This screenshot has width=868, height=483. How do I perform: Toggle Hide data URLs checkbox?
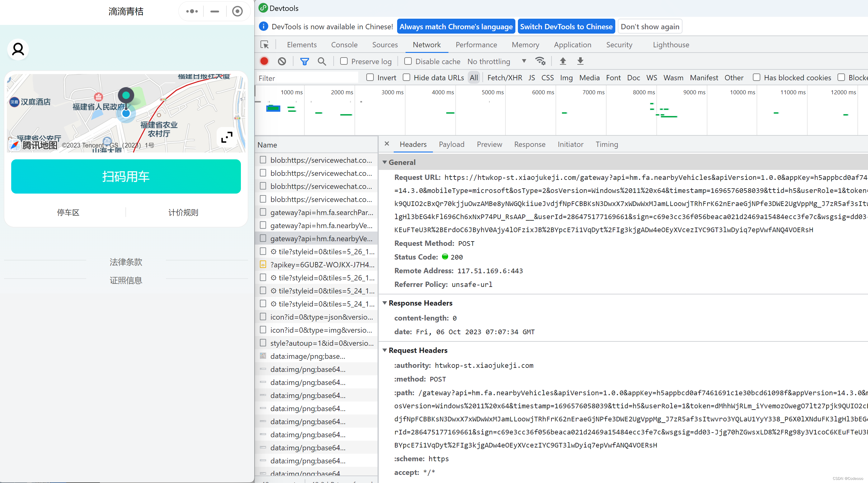406,77
